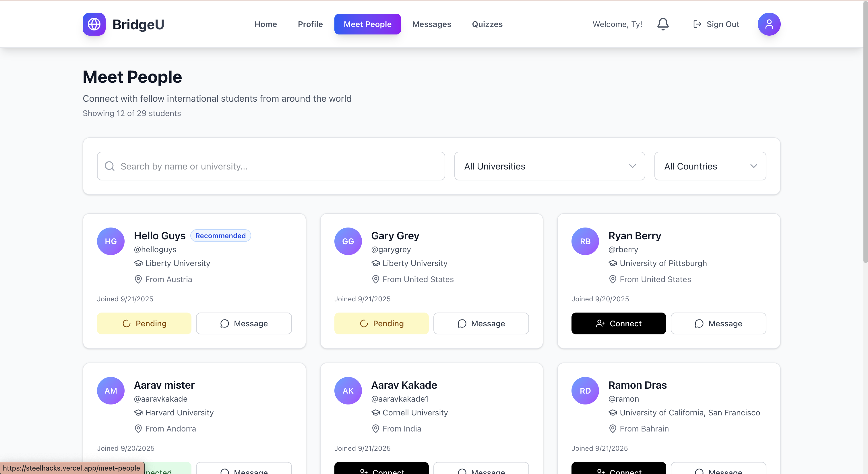
Task: Click the Recommended badge on Hello Guys
Action: [220, 236]
